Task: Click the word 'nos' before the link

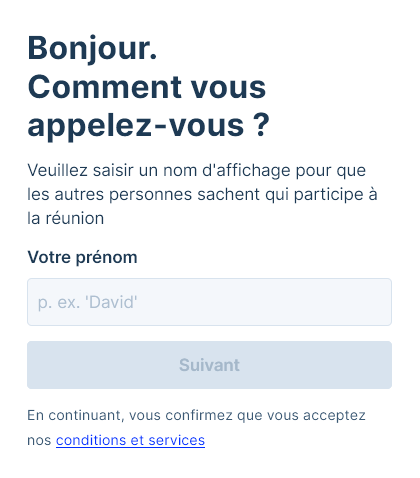Action: [39, 441]
